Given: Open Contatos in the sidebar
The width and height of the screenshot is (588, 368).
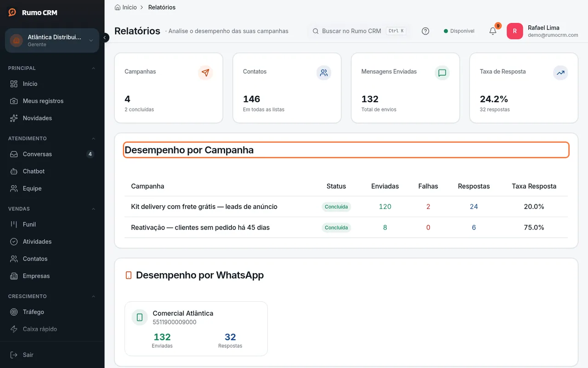Looking at the screenshot, I should (52, 259).
